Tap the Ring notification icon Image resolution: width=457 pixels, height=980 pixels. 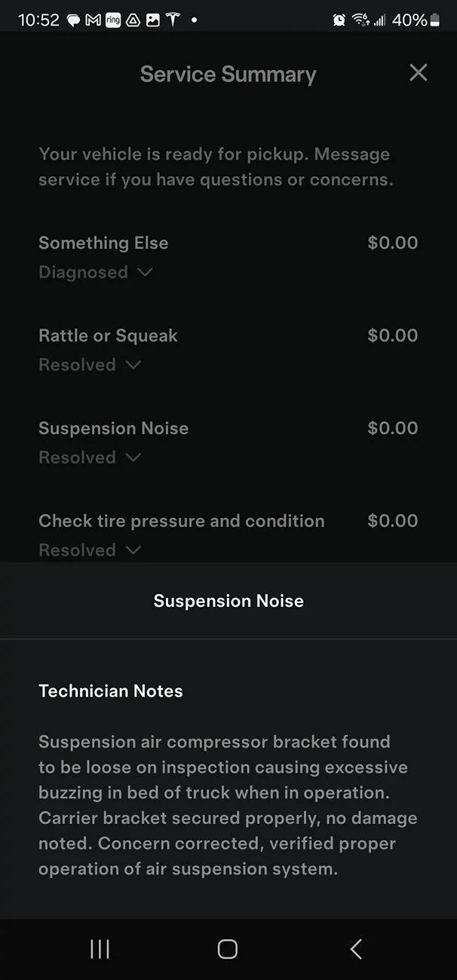112,20
